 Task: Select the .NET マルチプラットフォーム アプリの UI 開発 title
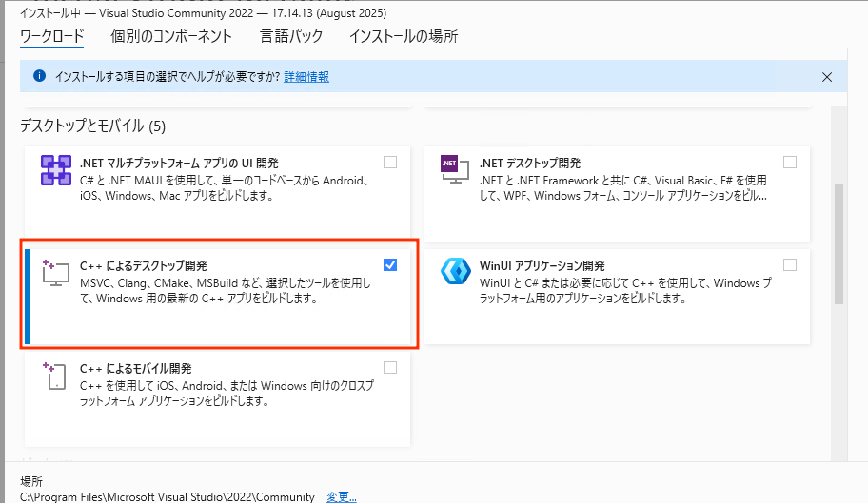pos(179,163)
